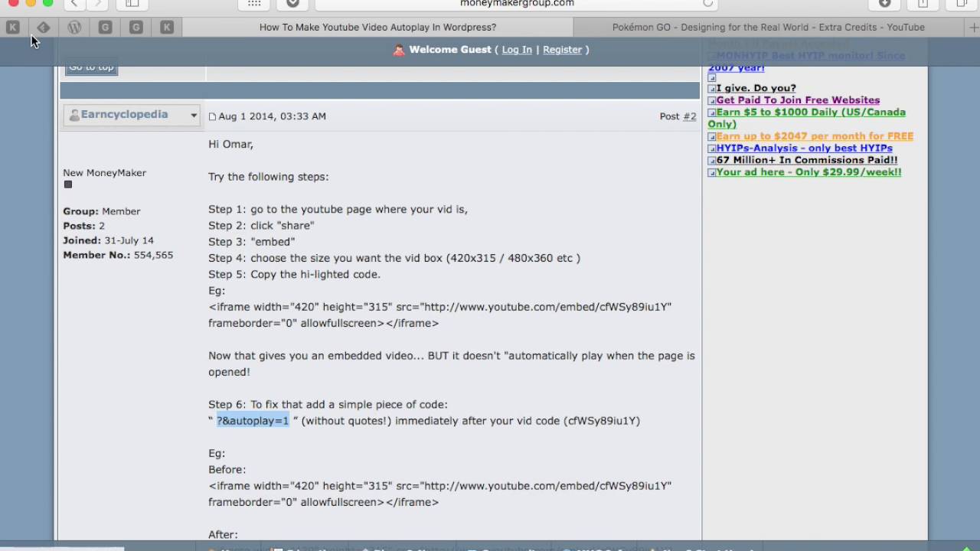Switch to the Pokémon GO Extra Credits tab

point(769,27)
